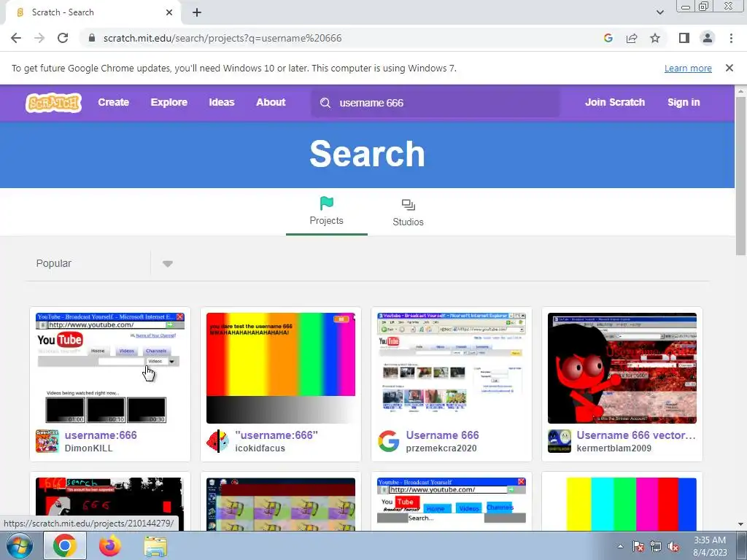
Task: Click DimonKILL user avatar
Action: [x=47, y=441]
